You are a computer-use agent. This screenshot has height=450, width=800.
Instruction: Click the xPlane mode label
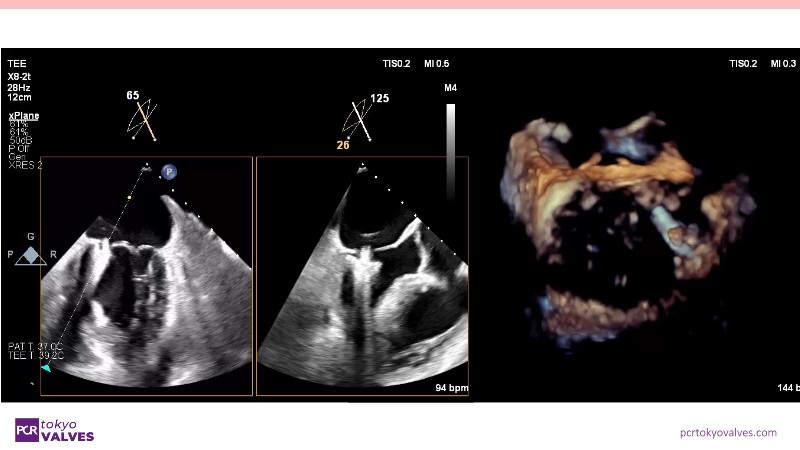(x=24, y=116)
